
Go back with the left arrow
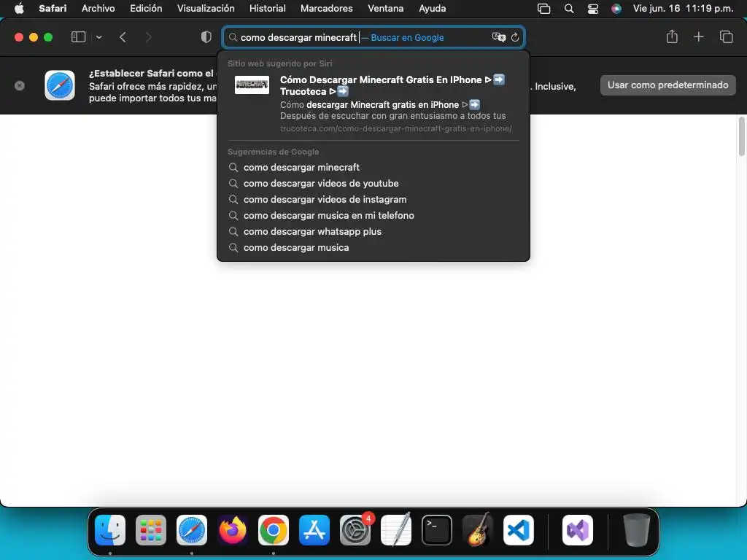coord(123,37)
